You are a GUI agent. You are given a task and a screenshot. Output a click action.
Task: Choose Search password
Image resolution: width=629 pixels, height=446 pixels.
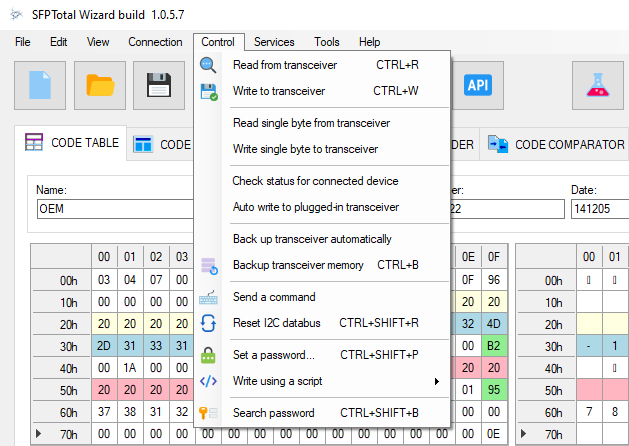point(322,413)
